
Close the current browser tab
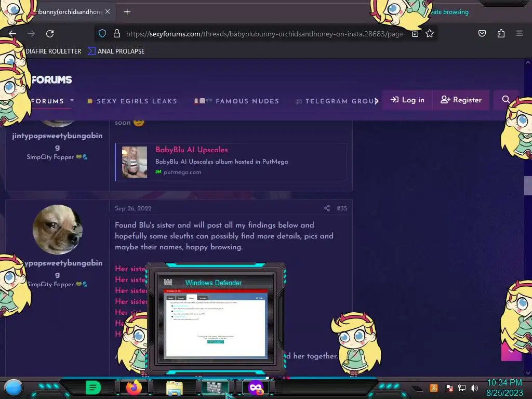coord(108,11)
